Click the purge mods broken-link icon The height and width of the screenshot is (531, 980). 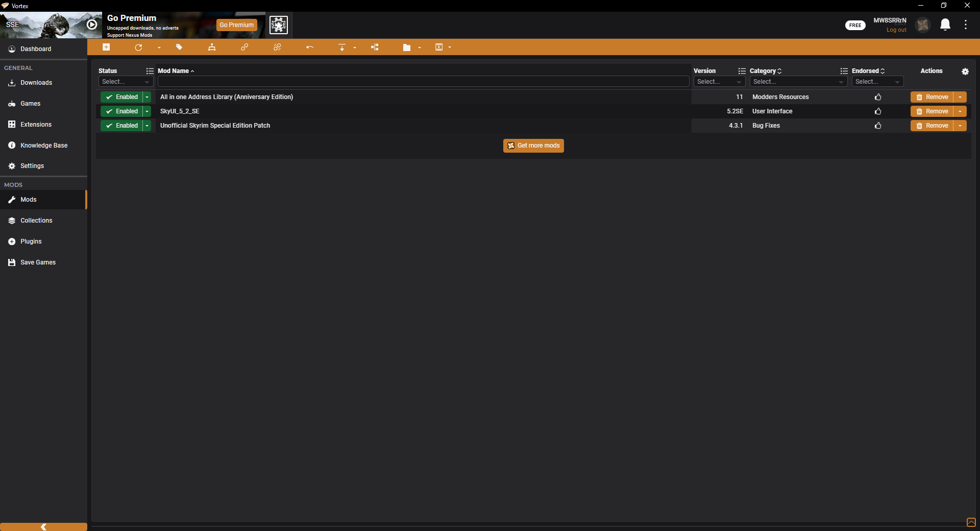(x=277, y=47)
